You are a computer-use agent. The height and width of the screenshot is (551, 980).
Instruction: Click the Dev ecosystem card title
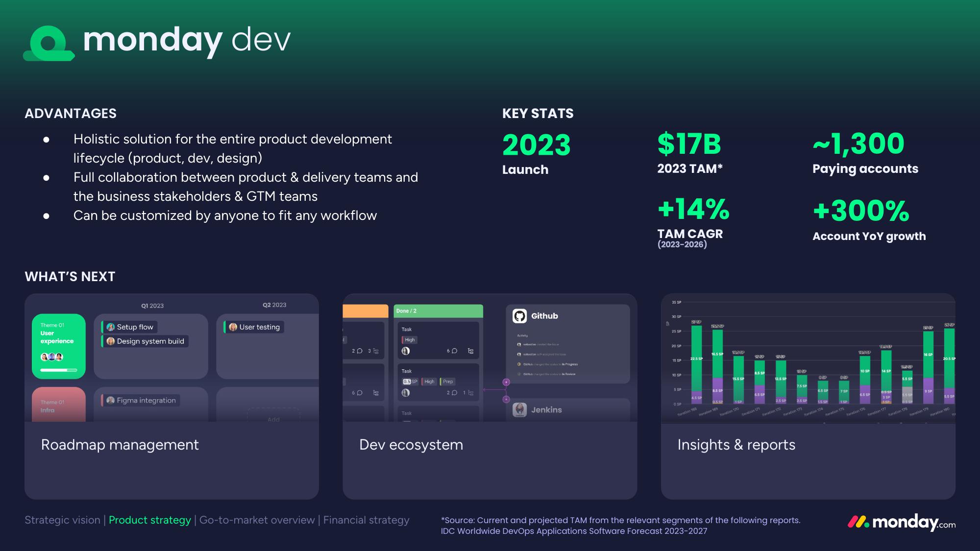tap(411, 445)
